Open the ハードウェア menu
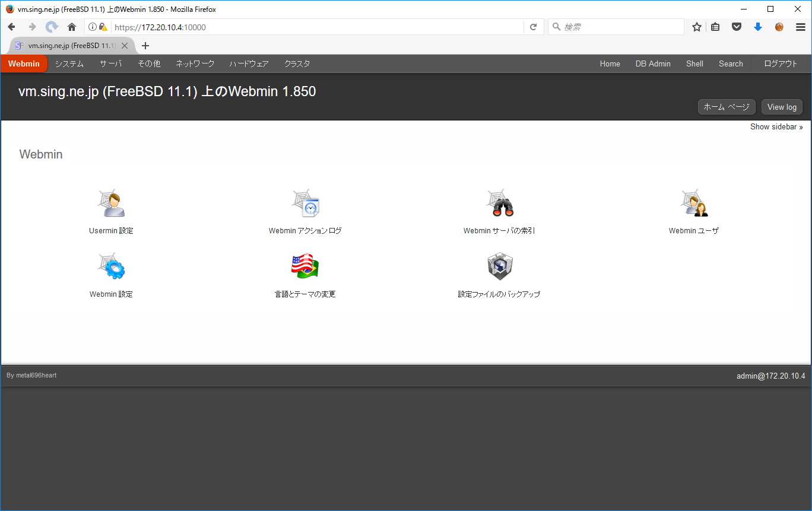Screen dimensions: 812x511 [249, 64]
